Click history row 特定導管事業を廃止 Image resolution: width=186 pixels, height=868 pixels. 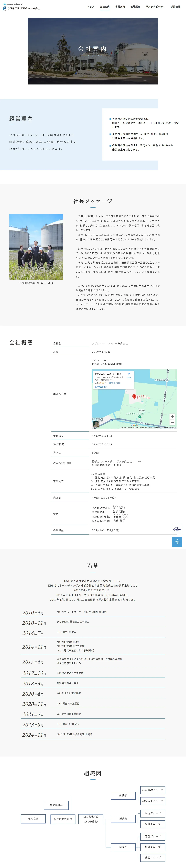[x=68, y=683]
